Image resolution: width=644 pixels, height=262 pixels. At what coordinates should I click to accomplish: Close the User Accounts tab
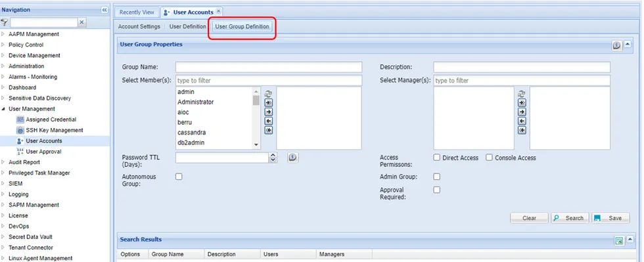tap(218, 12)
